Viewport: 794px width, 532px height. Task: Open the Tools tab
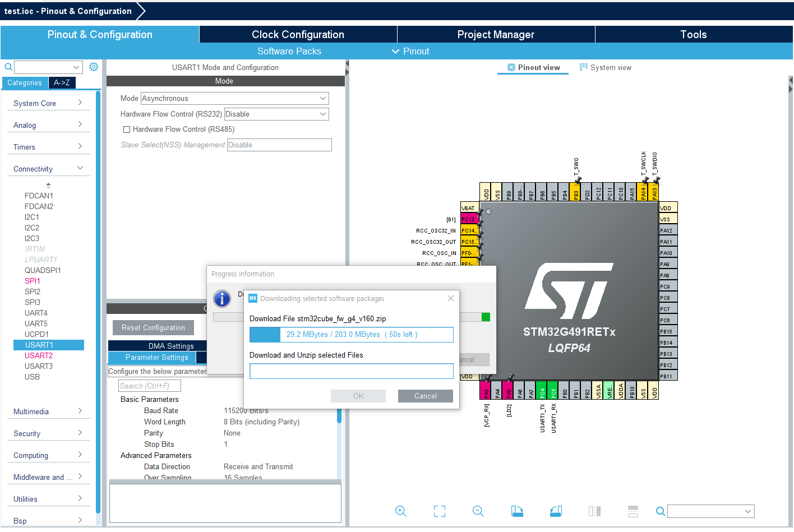pyautogui.click(x=694, y=34)
